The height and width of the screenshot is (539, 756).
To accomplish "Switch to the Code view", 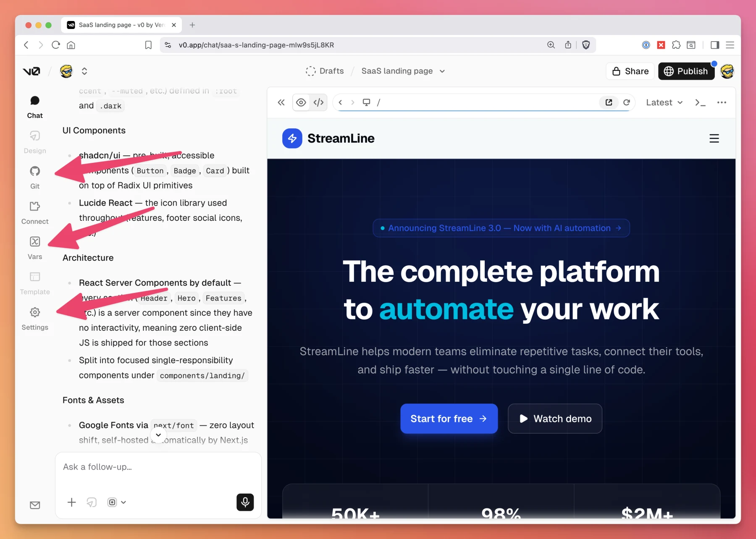I will (x=318, y=102).
